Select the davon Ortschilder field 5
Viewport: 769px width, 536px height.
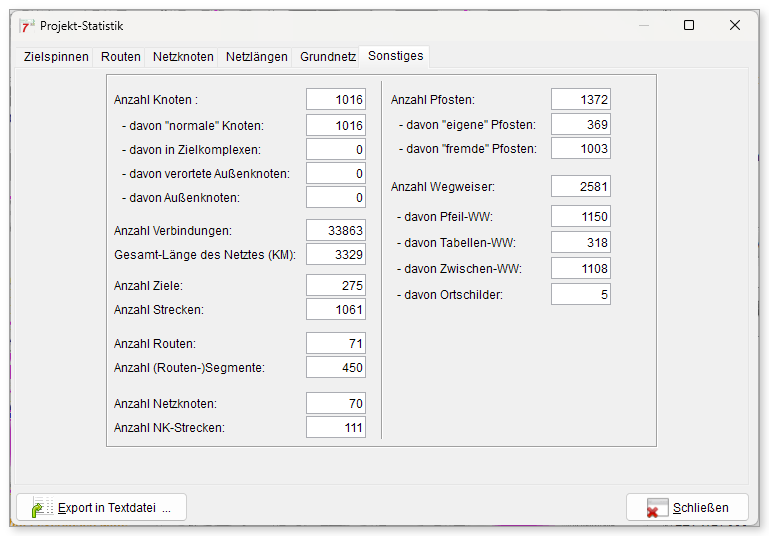[581, 294]
